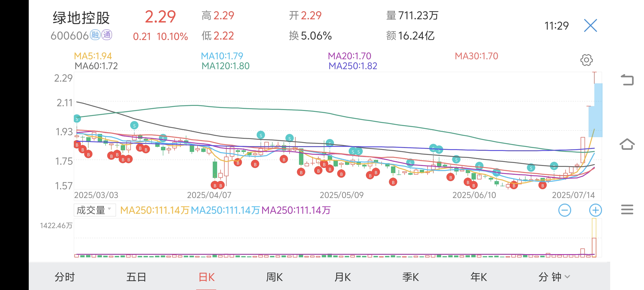
Task: Tap the MA5:1.94 indicator label
Action: [93, 56]
